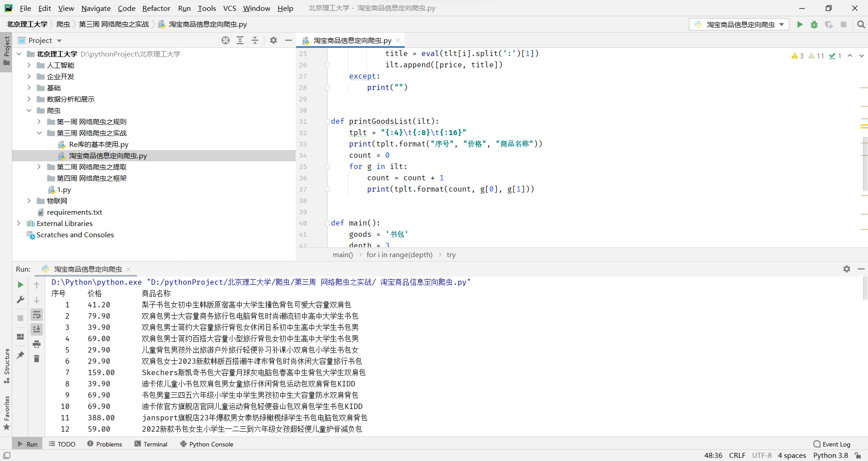This screenshot has height=461, width=868.
Task: Expand all in Project panel
Action: tap(240, 40)
